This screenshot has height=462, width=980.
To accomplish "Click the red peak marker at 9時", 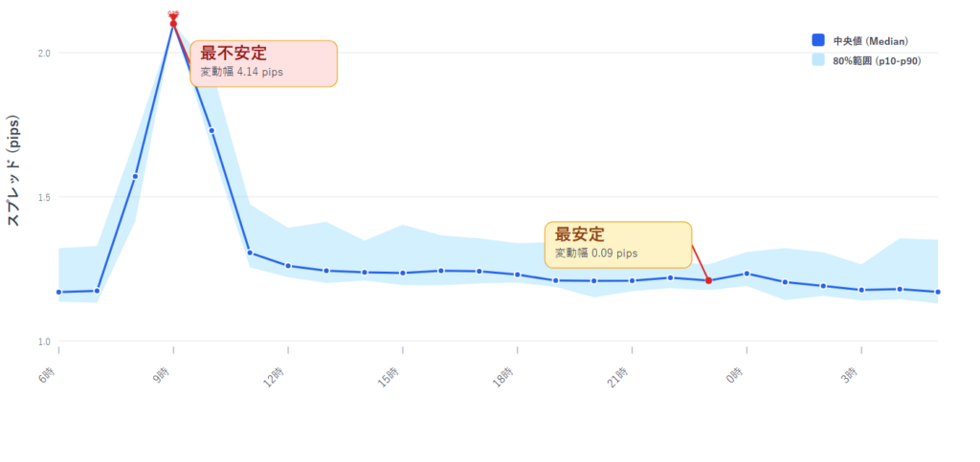I will (x=173, y=23).
